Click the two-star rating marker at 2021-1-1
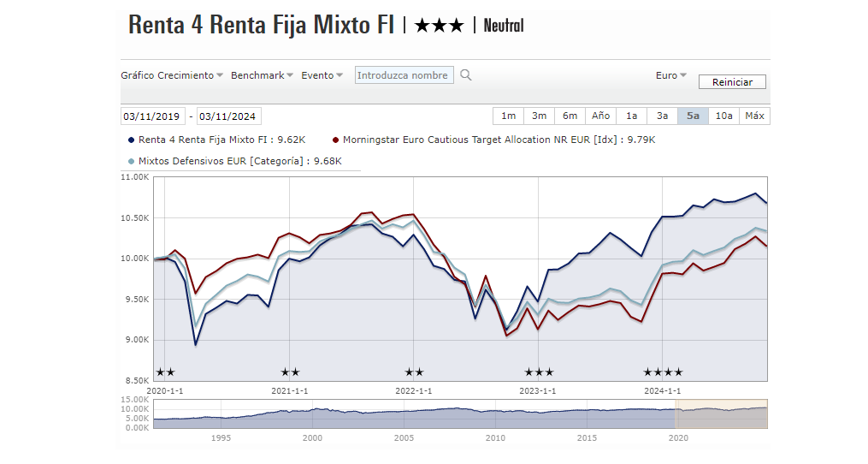This screenshot has width=868, height=464. [x=290, y=372]
